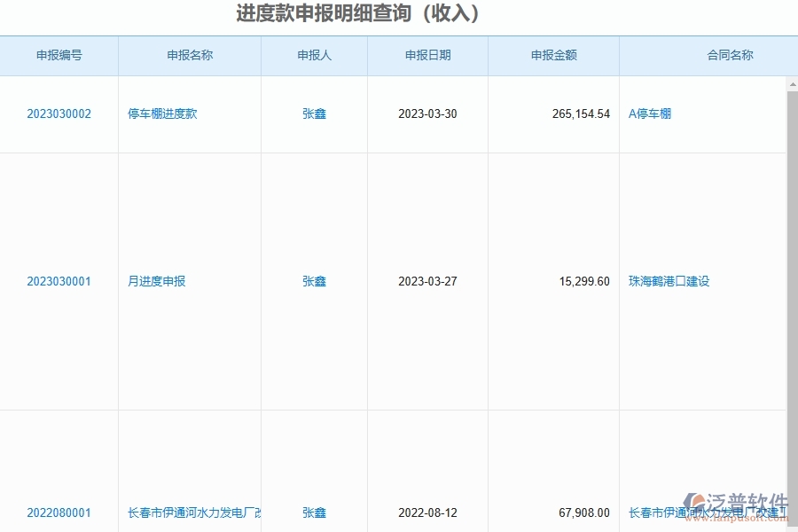Viewport: 798px width, 532px height.
Task: Click 张鑫 in the 月进度申报 row
Action: 312,281
